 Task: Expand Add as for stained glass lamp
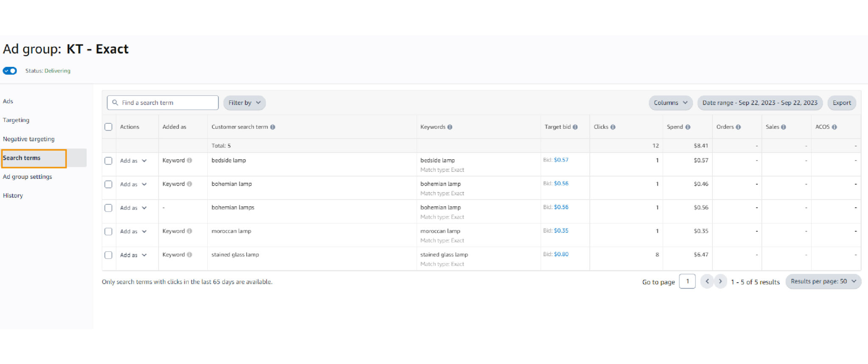133,255
